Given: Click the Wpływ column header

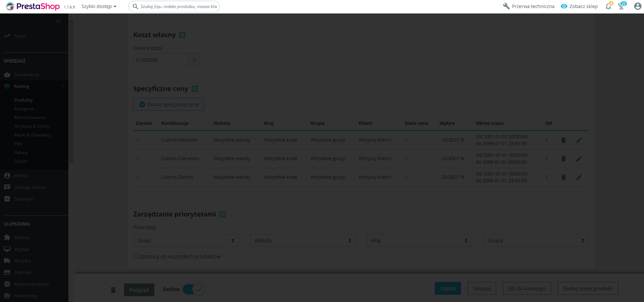Looking at the screenshot, I should tap(447, 123).
